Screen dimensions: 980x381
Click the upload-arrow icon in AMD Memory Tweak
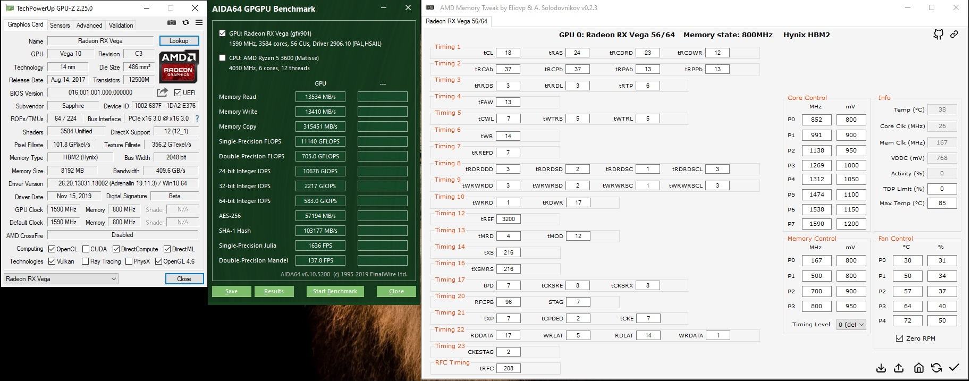[899, 368]
